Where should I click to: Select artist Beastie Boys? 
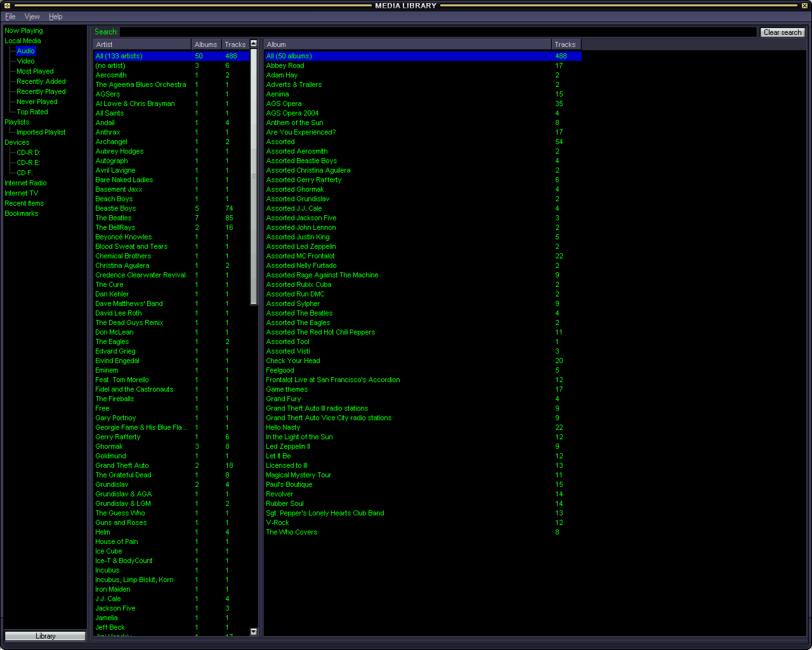171,208
